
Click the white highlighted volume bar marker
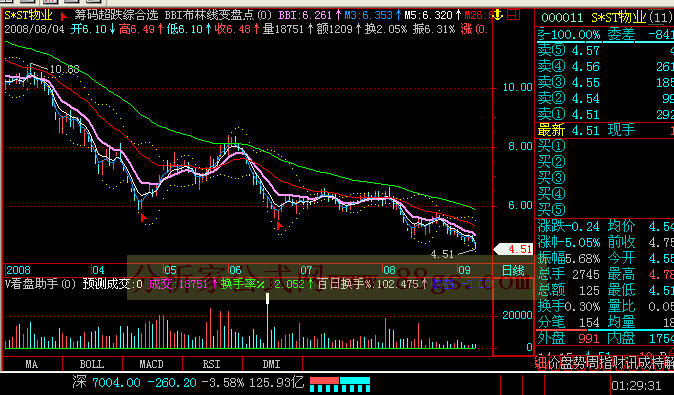pyautogui.click(x=267, y=298)
